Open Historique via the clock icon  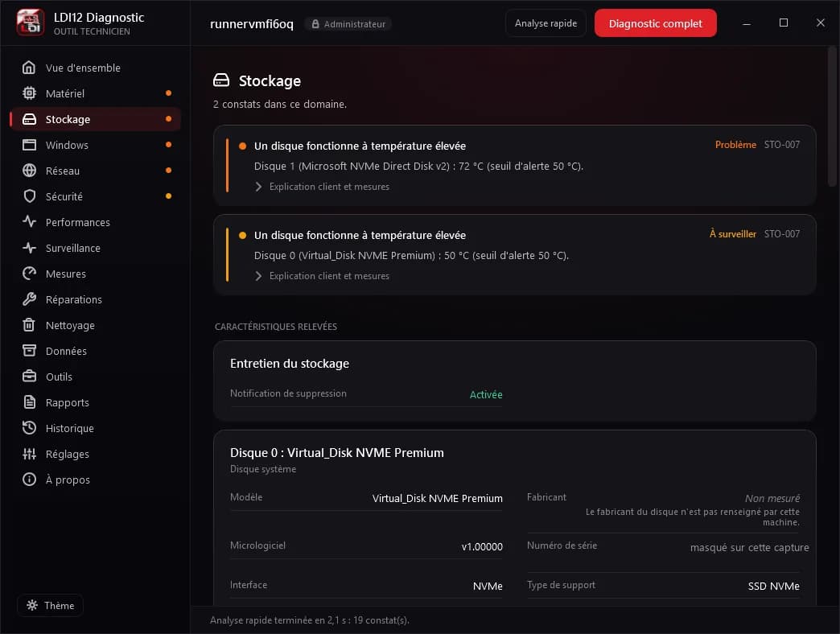tap(30, 427)
